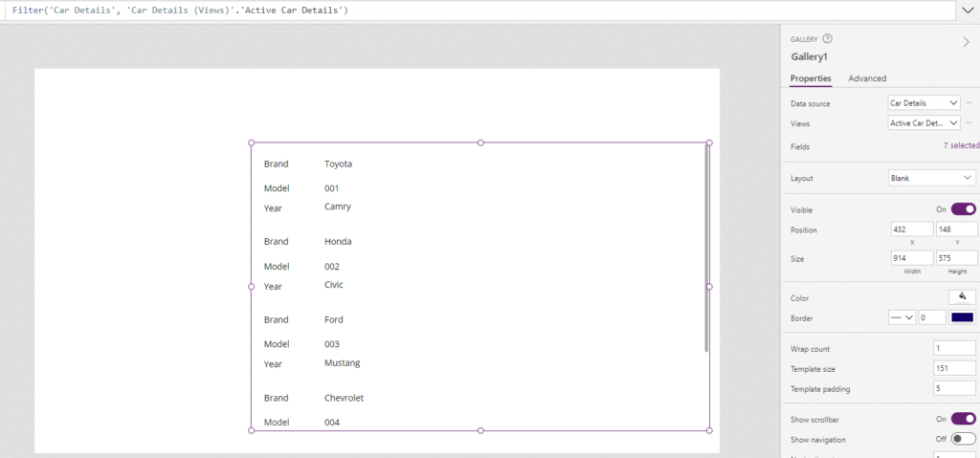Screen dimensions: 980x458
Task: Click the Brand label beside Toyota
Action: tap(277, 164)
